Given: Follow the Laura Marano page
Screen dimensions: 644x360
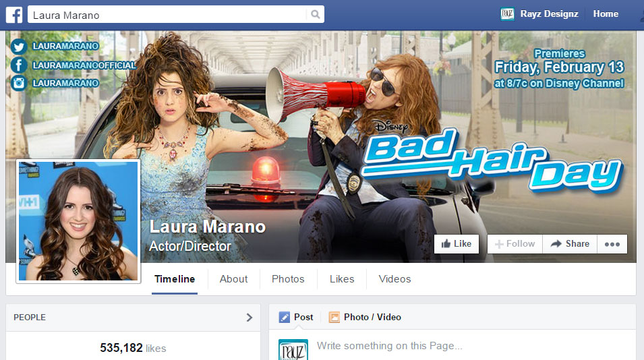Looking at the screenshot, I should pos(515,244).
